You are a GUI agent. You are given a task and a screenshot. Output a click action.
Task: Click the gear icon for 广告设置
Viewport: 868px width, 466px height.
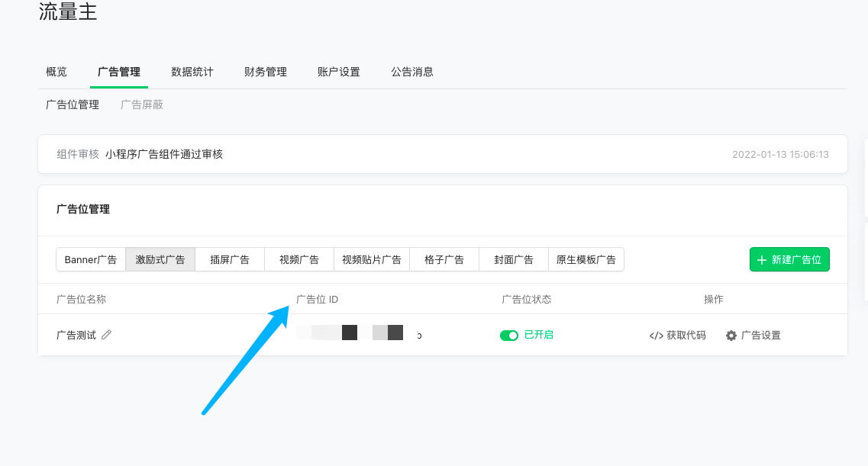coord(731,336)
